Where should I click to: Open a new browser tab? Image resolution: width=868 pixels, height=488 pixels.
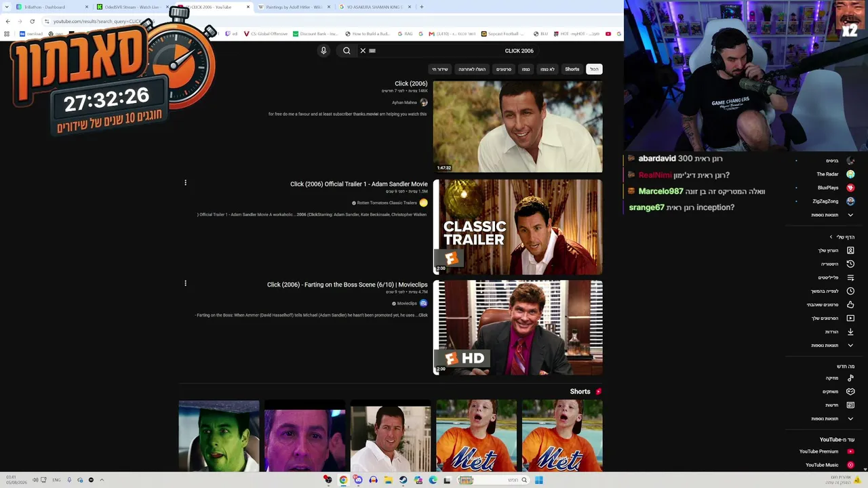[x=421, y=7]
